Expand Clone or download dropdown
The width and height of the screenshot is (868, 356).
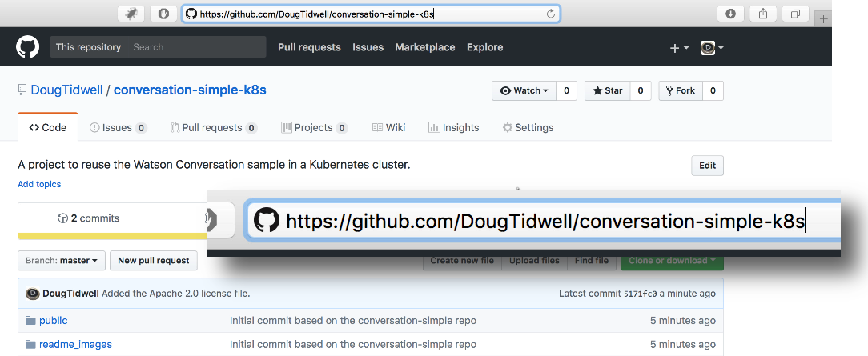pos(672,260)
